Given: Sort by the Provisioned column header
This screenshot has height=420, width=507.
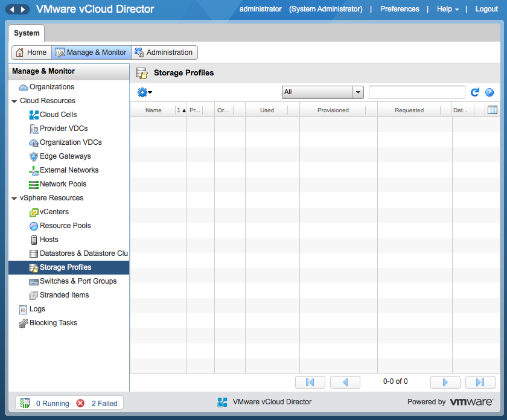Looking at the screenshot, I should (x=333, y=110).
